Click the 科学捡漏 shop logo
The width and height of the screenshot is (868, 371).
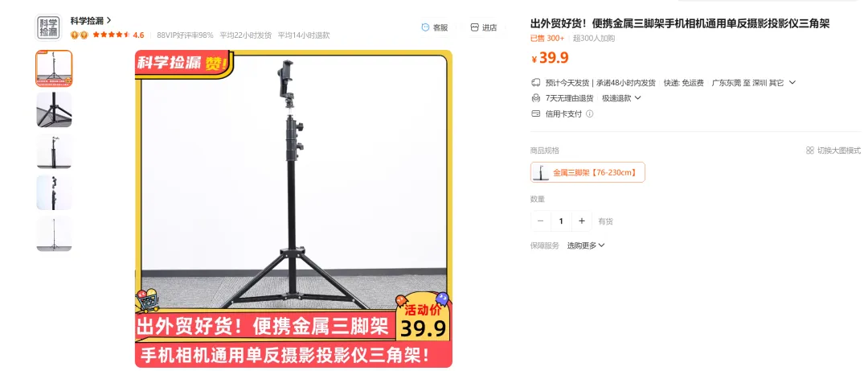click(x=49, y=27)
